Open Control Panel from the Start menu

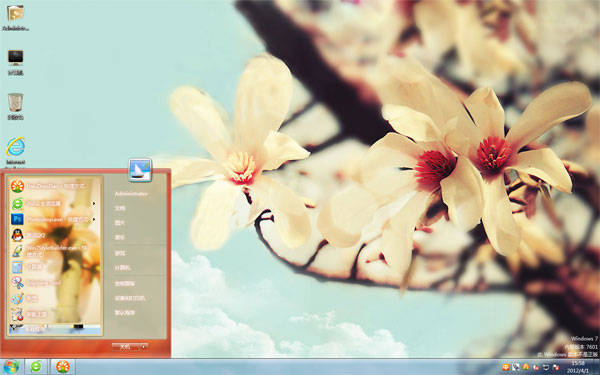tap(124, 284)
